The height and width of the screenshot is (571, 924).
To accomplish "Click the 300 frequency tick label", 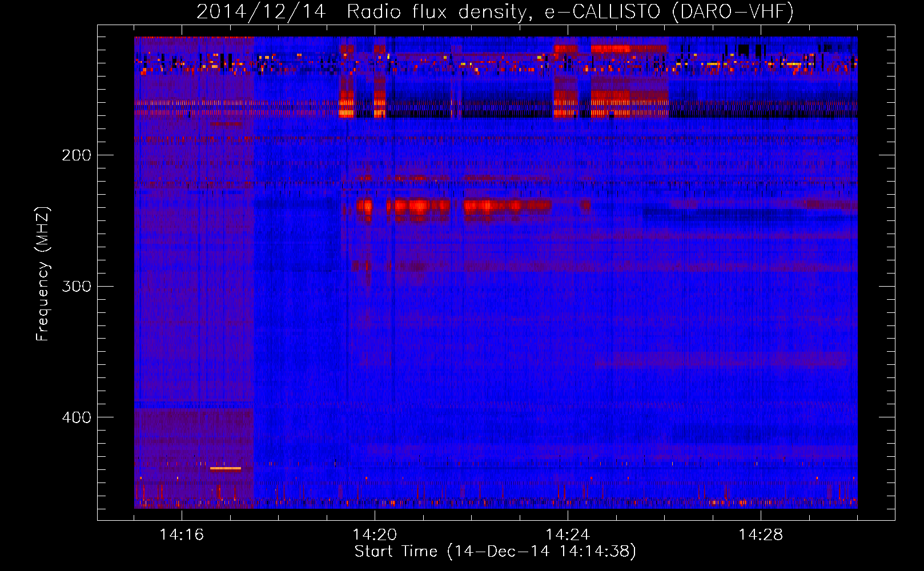I will pyautogui.click(x=77, y=286).
